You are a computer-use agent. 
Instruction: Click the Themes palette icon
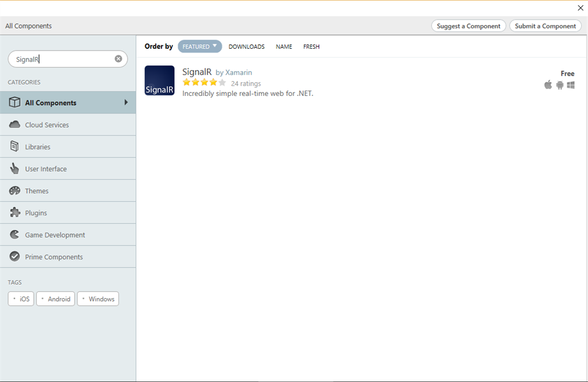pyautogui.click(x=14, y=191)
